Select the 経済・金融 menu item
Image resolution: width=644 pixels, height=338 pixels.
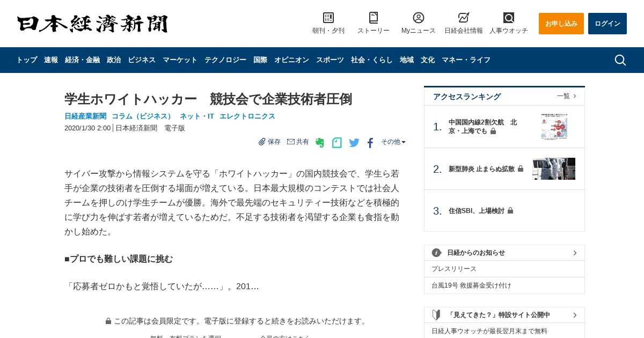[82, 60]
